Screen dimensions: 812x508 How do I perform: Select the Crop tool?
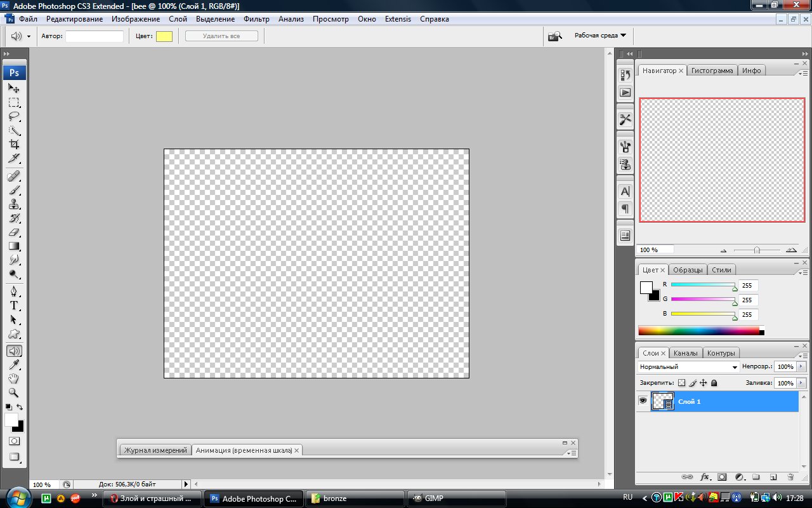click(x=14, y=144)
